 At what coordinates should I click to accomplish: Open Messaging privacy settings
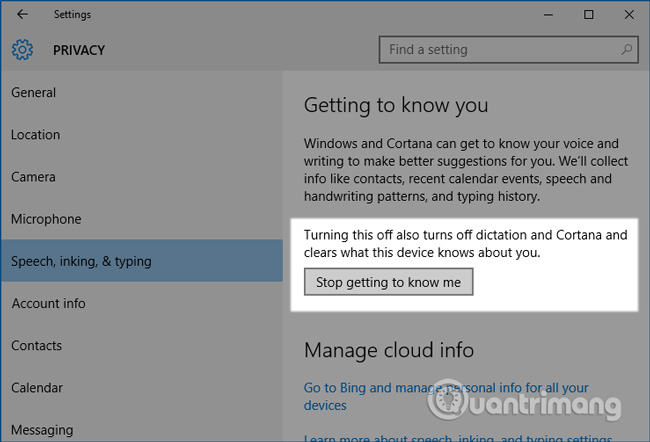142,427
